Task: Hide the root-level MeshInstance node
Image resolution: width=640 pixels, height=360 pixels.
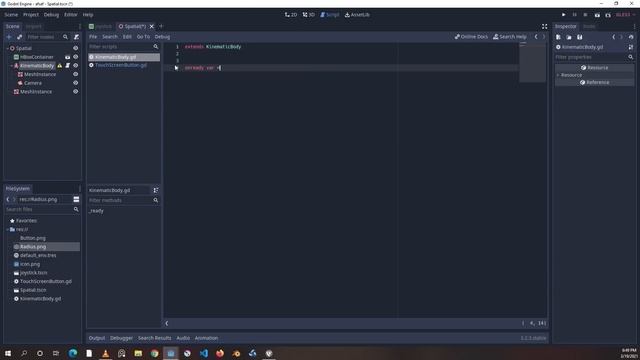Action: tap(76, 91)
